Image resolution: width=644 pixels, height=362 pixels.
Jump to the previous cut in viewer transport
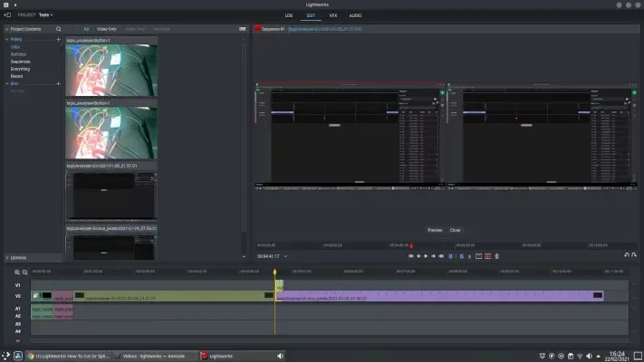[x=411, y=256]
